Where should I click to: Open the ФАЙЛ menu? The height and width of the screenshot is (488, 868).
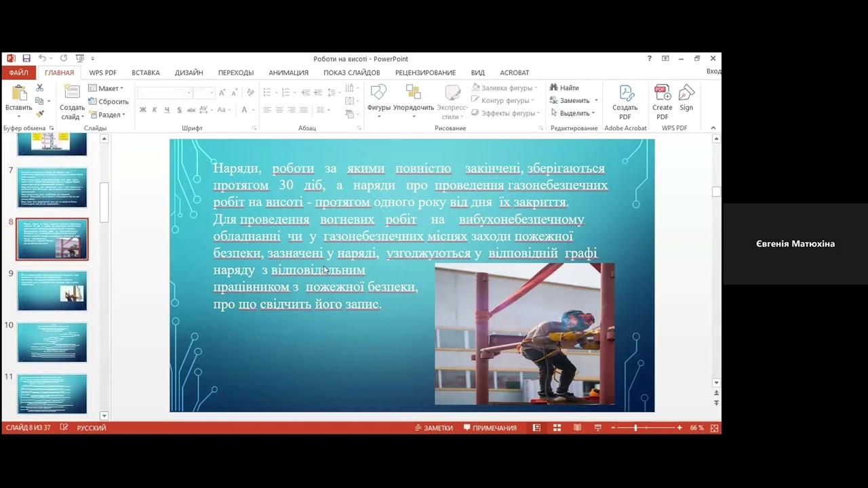[x=19, y=73]
